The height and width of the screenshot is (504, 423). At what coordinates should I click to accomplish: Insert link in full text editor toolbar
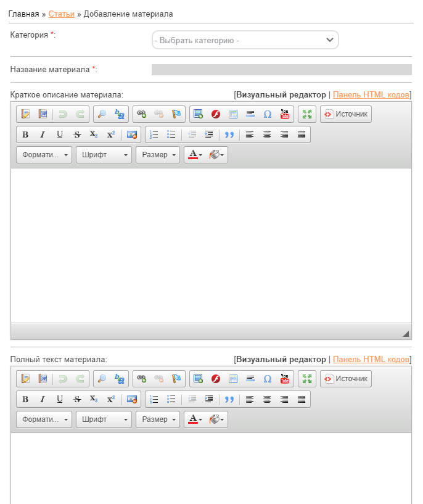tap(142, 379)
